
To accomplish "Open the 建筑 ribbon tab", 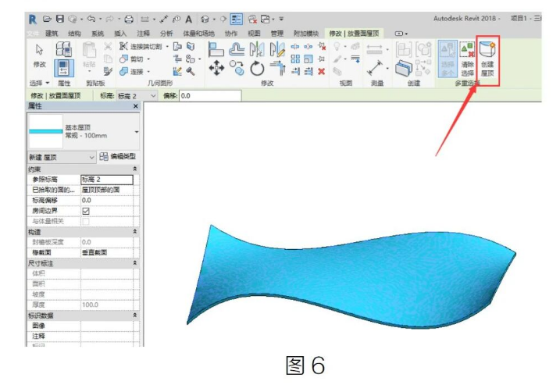I will pyautogui.click(x=52, y=34).
